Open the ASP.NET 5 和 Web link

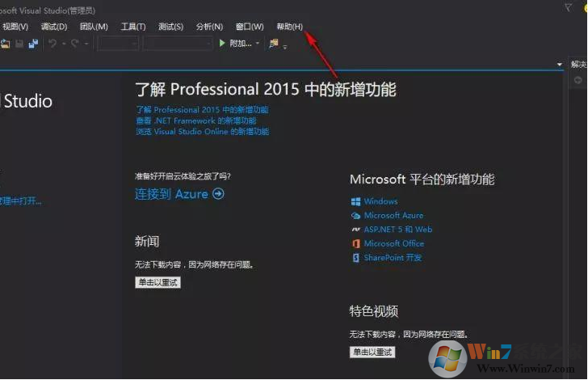398,230
